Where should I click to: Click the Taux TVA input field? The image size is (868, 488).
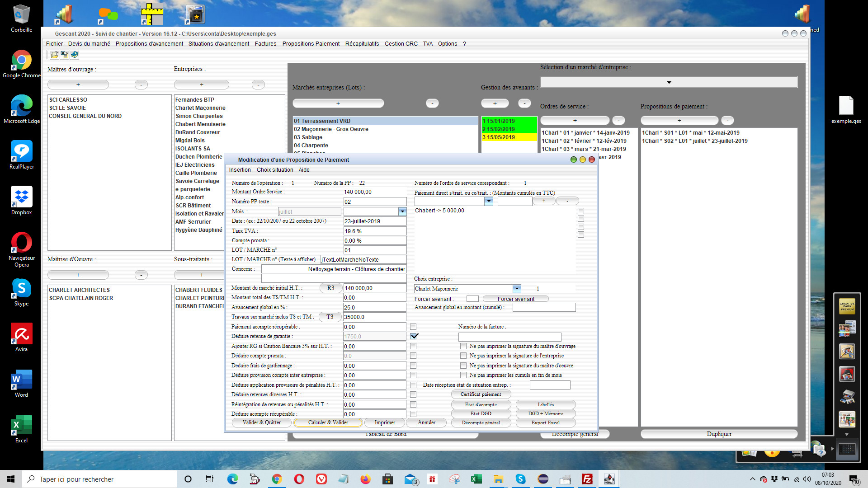coord(375,231)
